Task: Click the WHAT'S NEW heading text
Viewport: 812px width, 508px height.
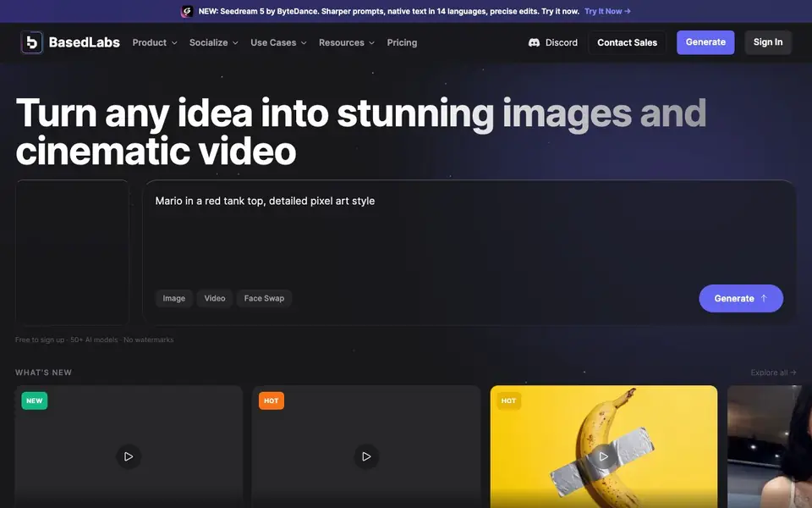Action: [x=43, y=373]
